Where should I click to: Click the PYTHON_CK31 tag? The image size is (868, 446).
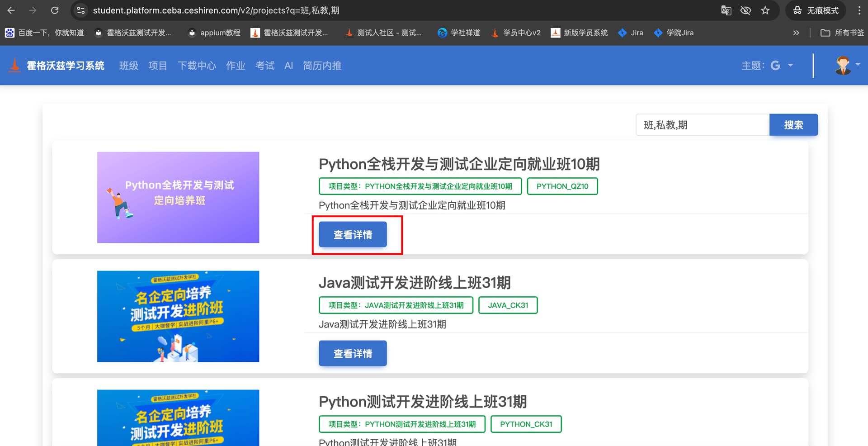(x=526, y=424)
